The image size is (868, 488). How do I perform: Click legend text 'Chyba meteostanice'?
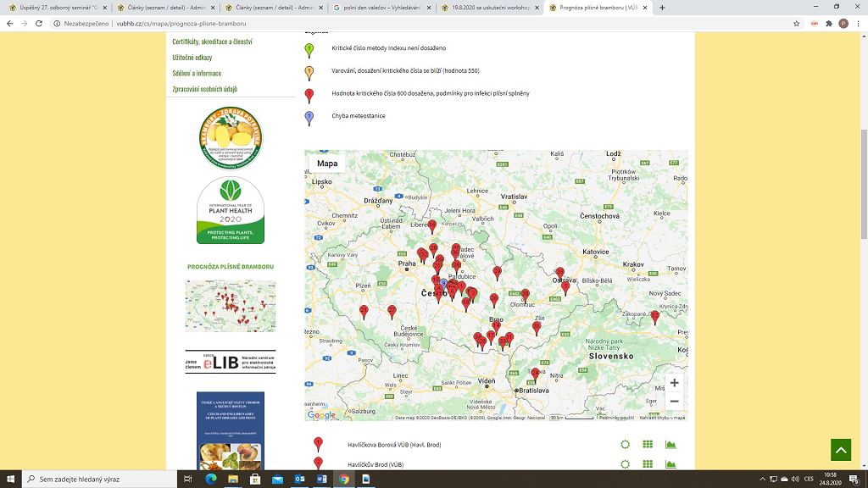pos(359,115)
